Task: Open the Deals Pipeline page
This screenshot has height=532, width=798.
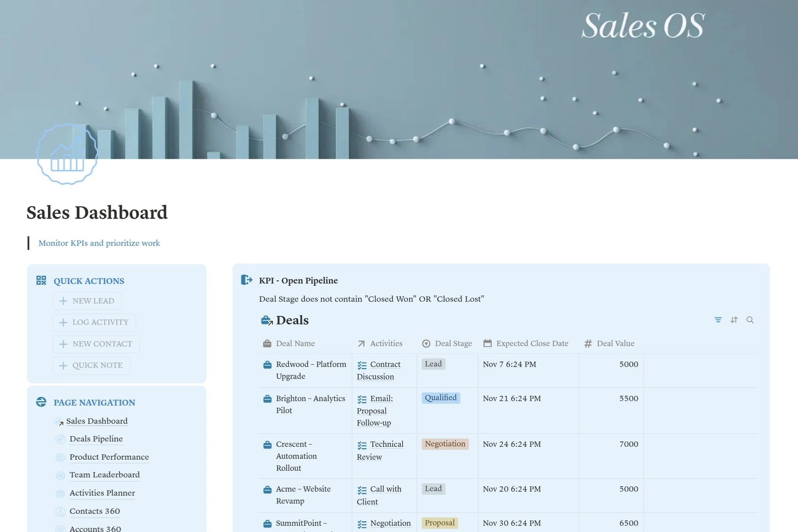Action: (x=96, y=439)
